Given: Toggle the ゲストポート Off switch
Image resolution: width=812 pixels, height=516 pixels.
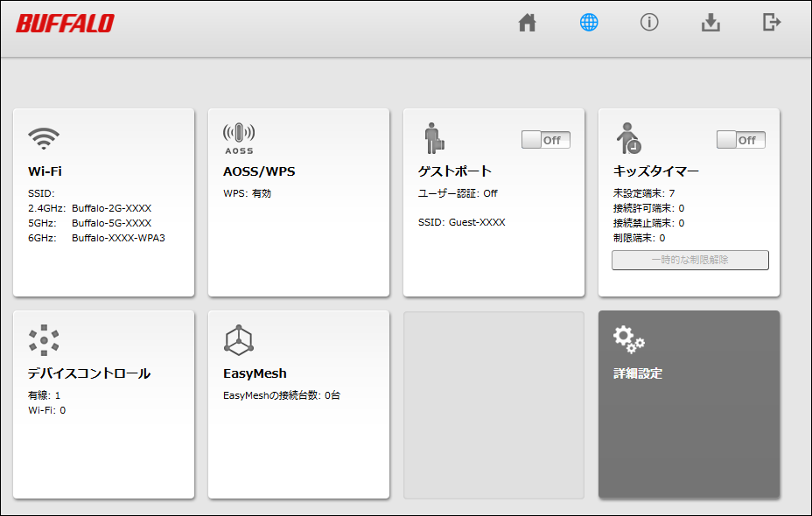Looking at the screenshot, I should click(x=546, y=140).
